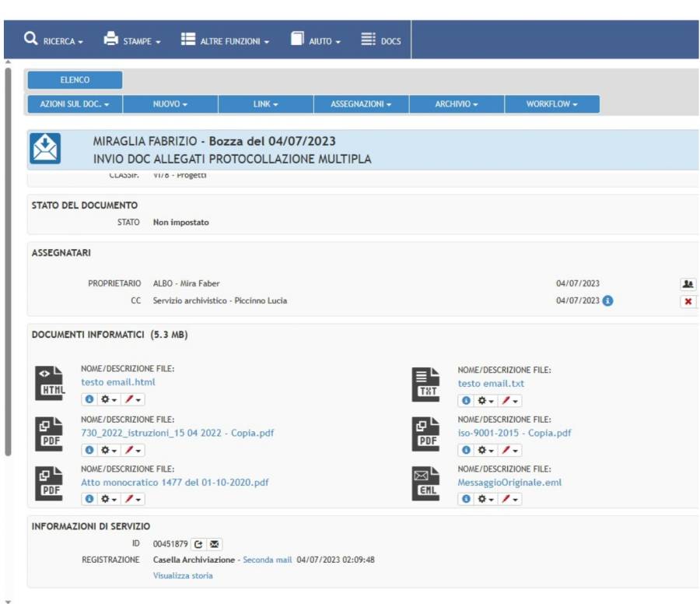This screenshot has height=604, width=700.
Task: Click info icon under iso-9001-2015 PDF
Action: pos(465,450)
